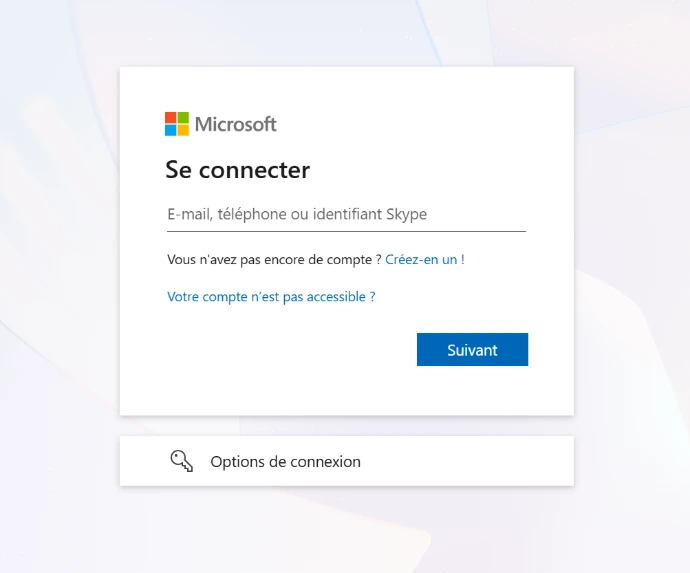
Task: Click the Microsoft four-square logo
Action: click(177, 124)
